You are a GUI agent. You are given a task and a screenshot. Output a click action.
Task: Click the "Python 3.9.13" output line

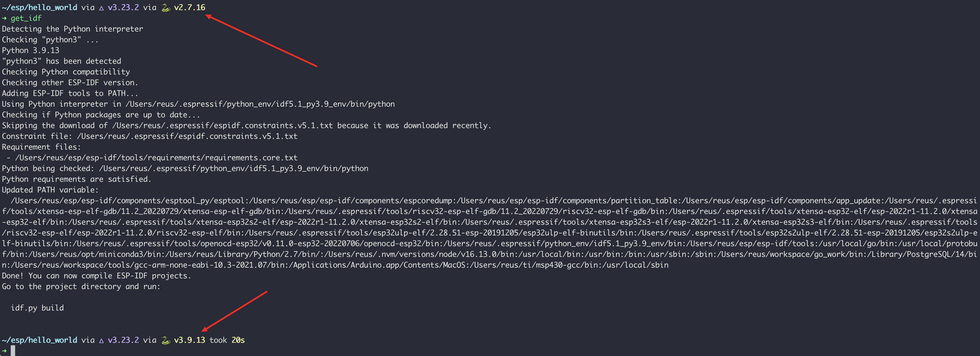coord(31,50)
